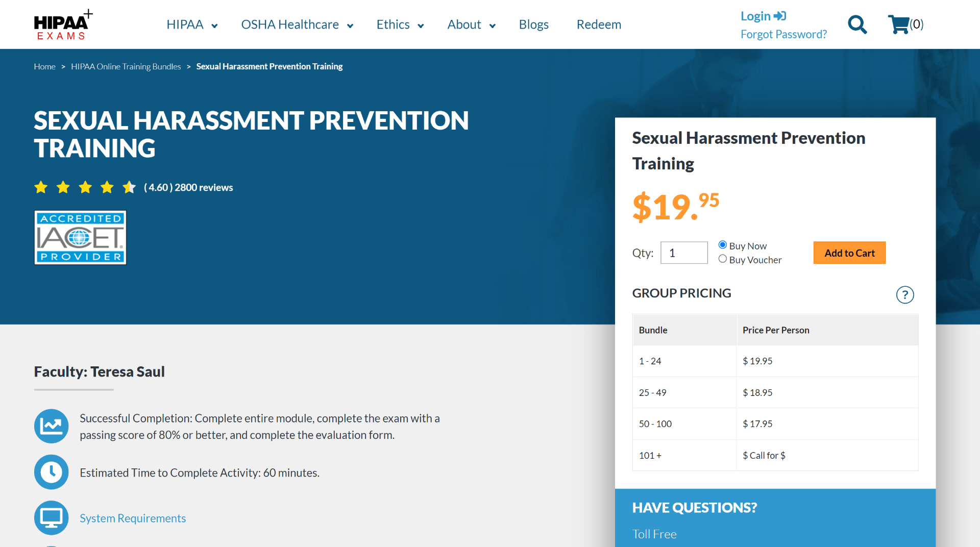Open the site search
Image resolution: width=980 pixels, height=547 pixels.
(857, 24)
